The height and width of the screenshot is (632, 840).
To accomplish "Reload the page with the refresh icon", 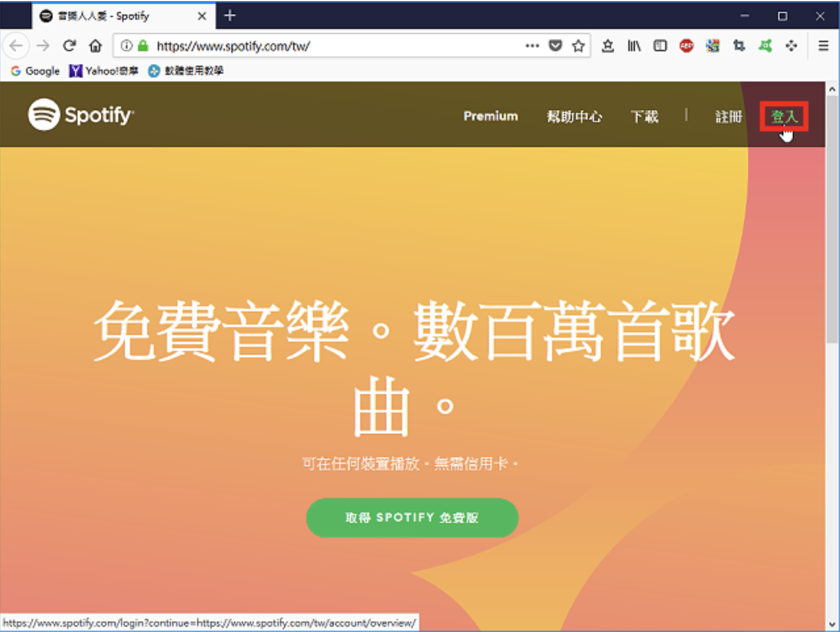I will point(69,45).
